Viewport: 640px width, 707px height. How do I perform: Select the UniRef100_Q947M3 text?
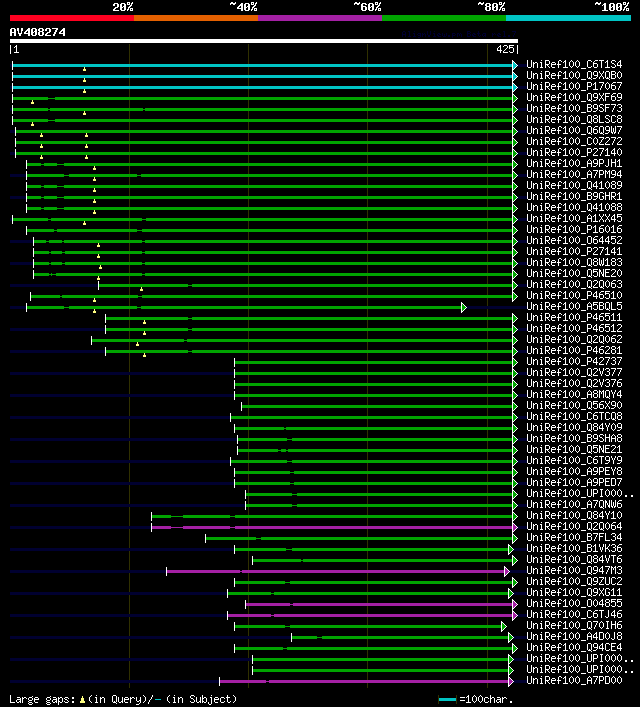click(x=574, y=570)
